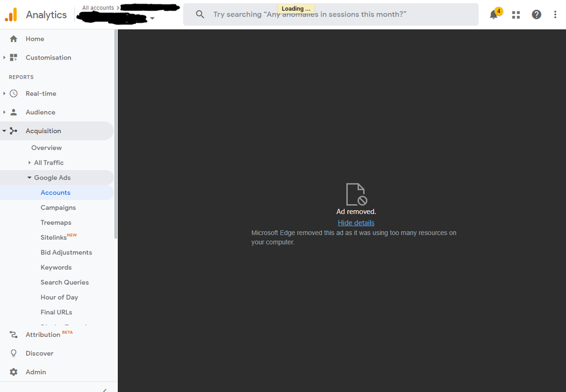566x392 pixels.
Task: Click the 'Ad removed.' message text
Action: point(356,211)
